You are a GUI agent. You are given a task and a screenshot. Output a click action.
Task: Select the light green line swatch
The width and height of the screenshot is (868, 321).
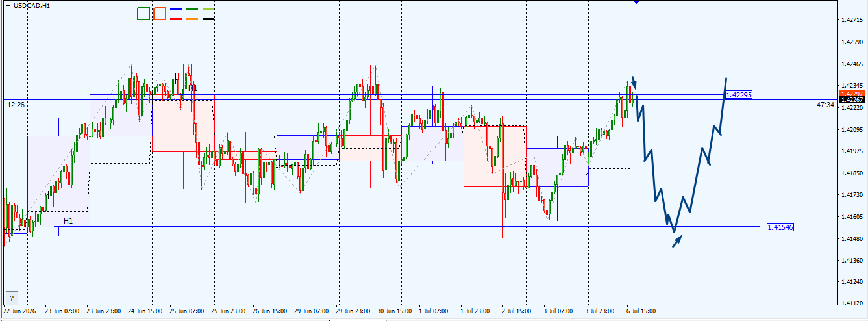(208, 10)
